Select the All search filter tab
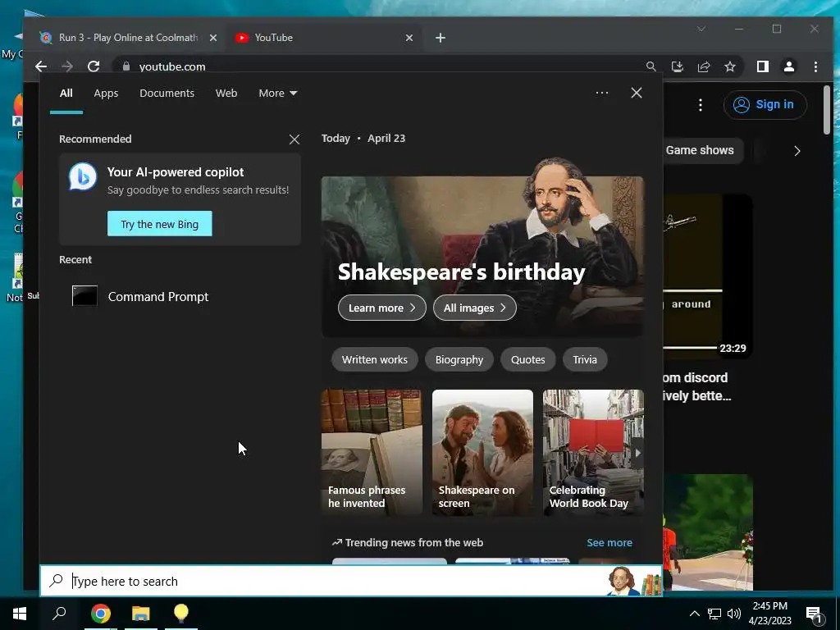Screen dimensions: 840x630 click(66, 94)
